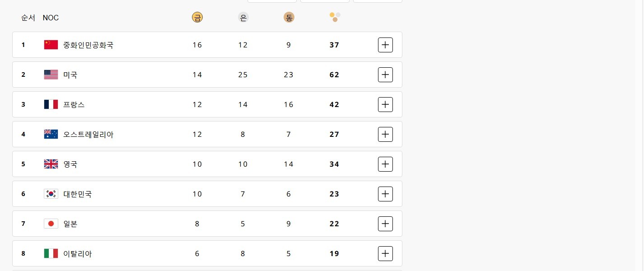Image resolution: width=644 pixels, height=271 pixels.
Task: Click the South Korea flag icon
Action: coord(51,194)
